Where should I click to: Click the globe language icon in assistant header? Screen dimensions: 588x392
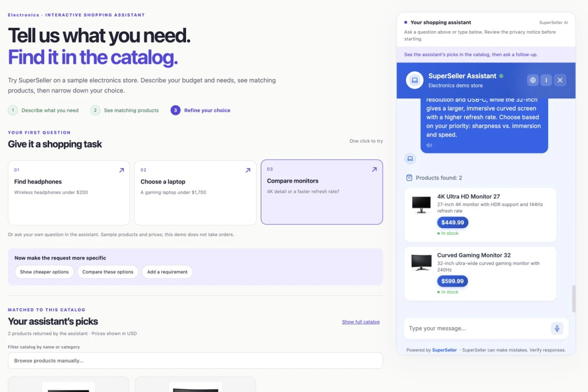pyautogui.click(x=532, y=80)
